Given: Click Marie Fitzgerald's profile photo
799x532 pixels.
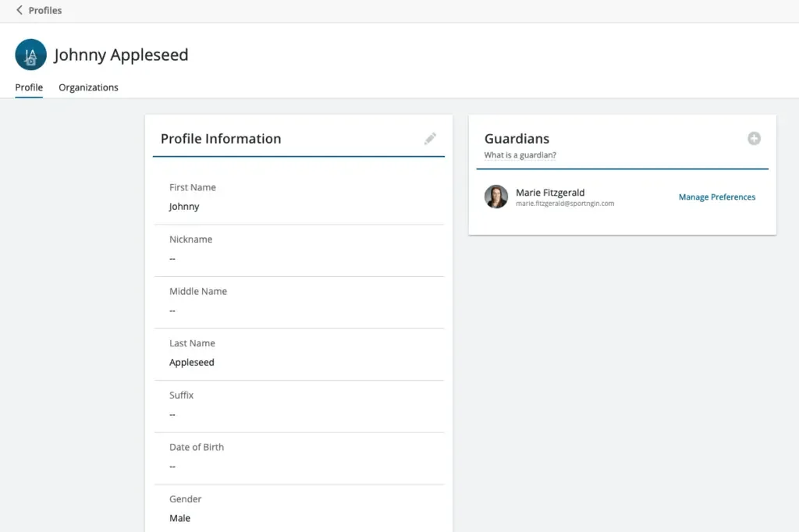Looking at the screenshot, I should (496, 197).
